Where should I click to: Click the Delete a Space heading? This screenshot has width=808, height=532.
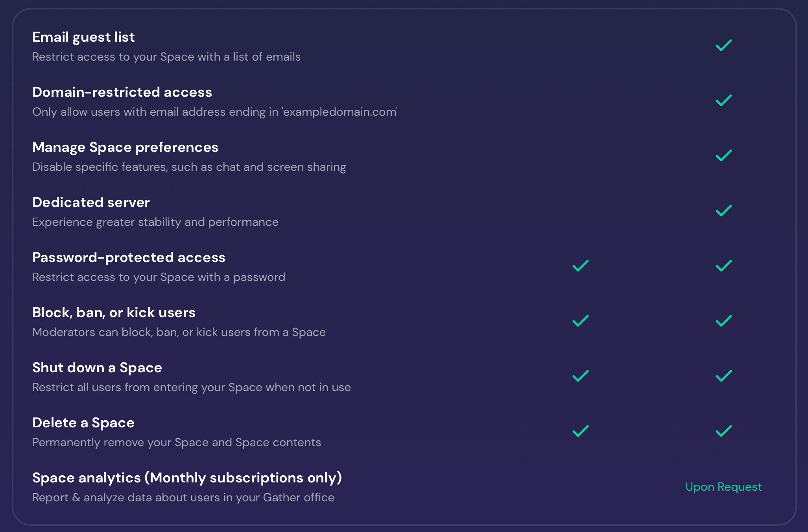tap(83, 423)
